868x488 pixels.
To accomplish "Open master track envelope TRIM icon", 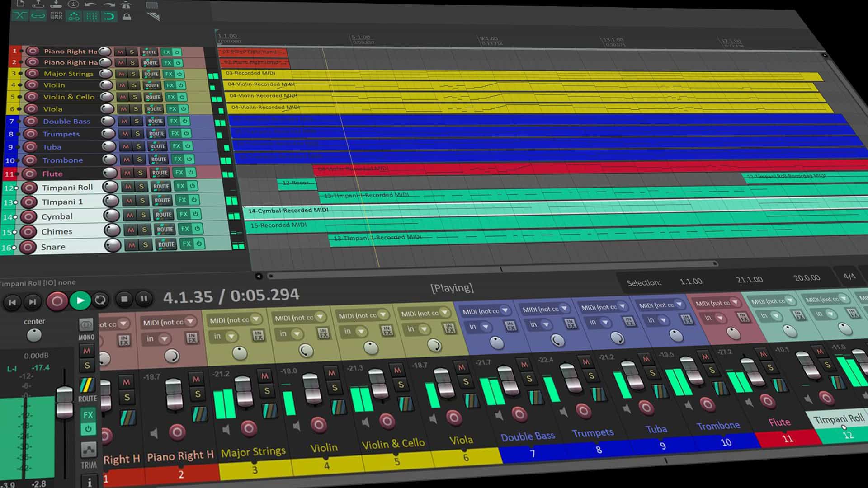I will coord(89,450).
